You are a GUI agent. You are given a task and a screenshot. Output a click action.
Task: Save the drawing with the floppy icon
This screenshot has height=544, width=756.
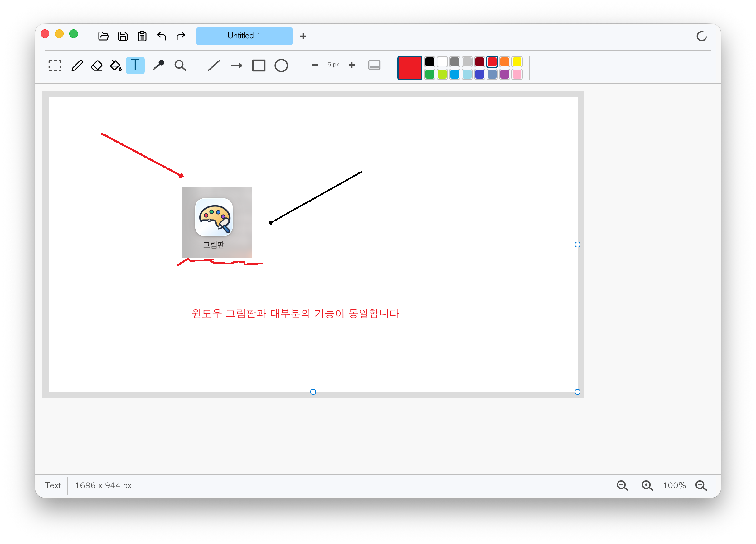123,36
